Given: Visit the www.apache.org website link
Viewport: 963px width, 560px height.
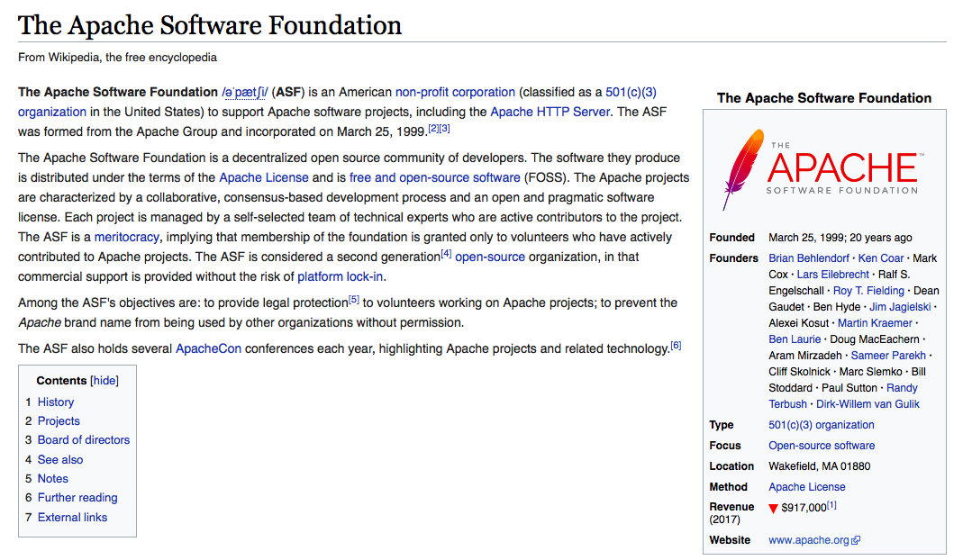Looking at the screenshot, I should [809, 540].
